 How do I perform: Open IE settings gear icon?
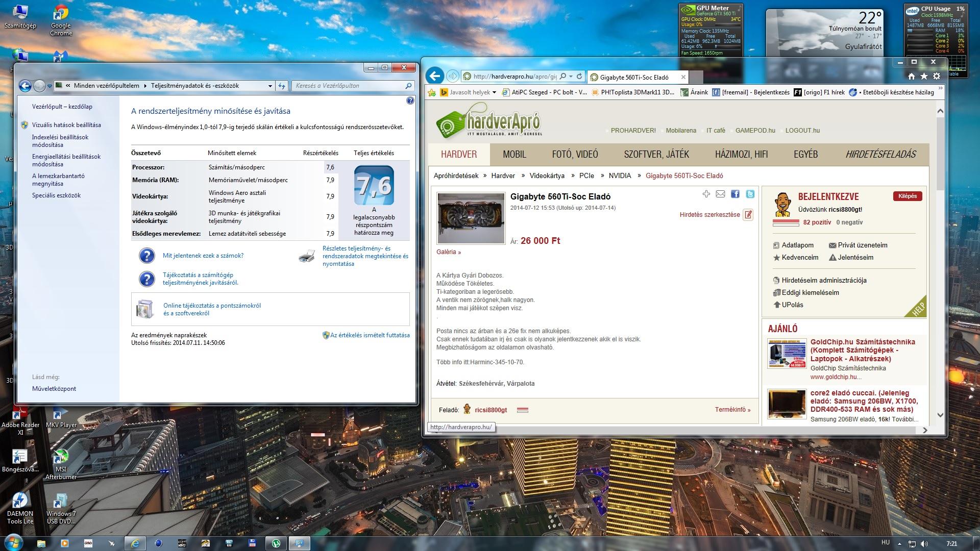pos(937,76)
